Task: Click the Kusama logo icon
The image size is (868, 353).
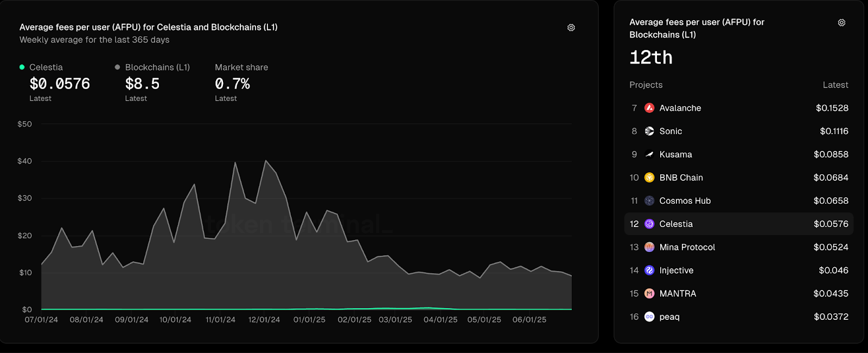Action: [x=649, y=154]
